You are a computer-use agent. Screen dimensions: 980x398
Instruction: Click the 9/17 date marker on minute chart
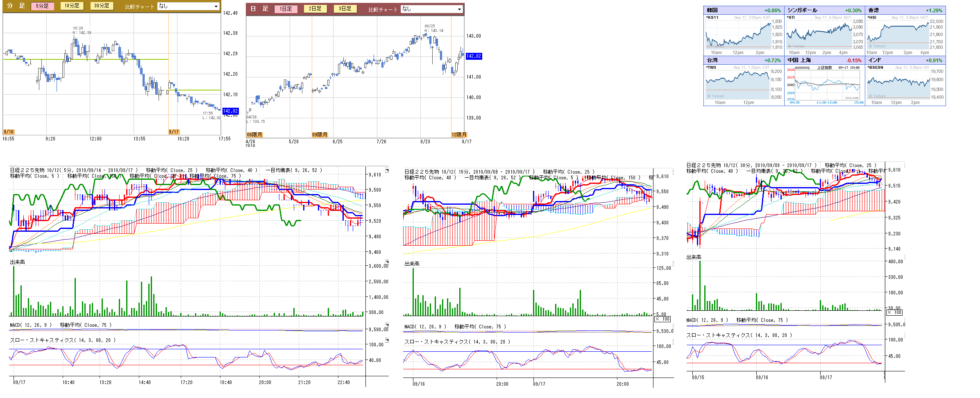(x=174, y=132)
